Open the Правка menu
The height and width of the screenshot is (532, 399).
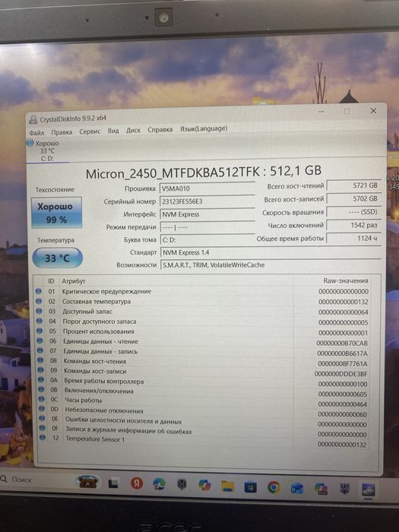62,132
